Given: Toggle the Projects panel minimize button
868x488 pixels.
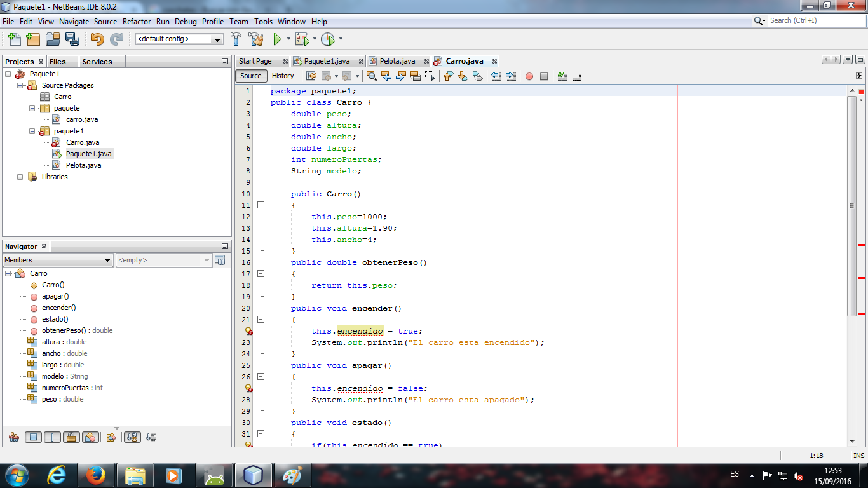Looking at the screenshot, I should [x=224, y=61].
